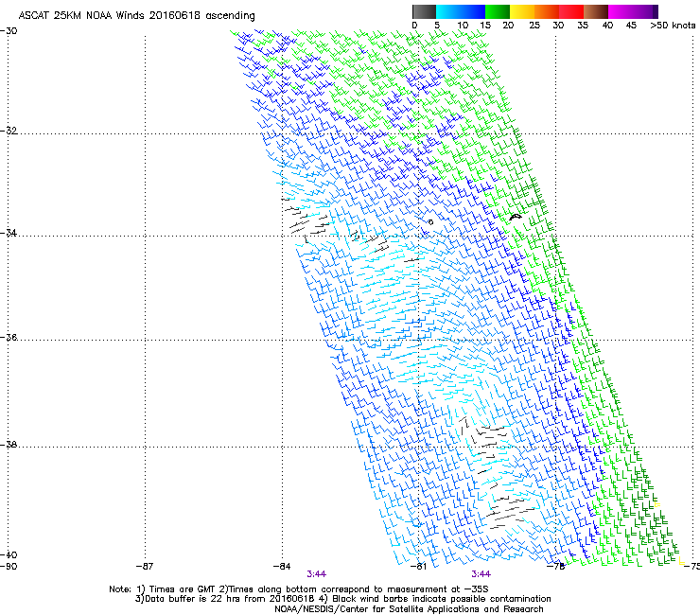Click the '-36' latitude axis label
This screenshot has height=615, width=700.
pyautogui.click(x=9, y=337)
